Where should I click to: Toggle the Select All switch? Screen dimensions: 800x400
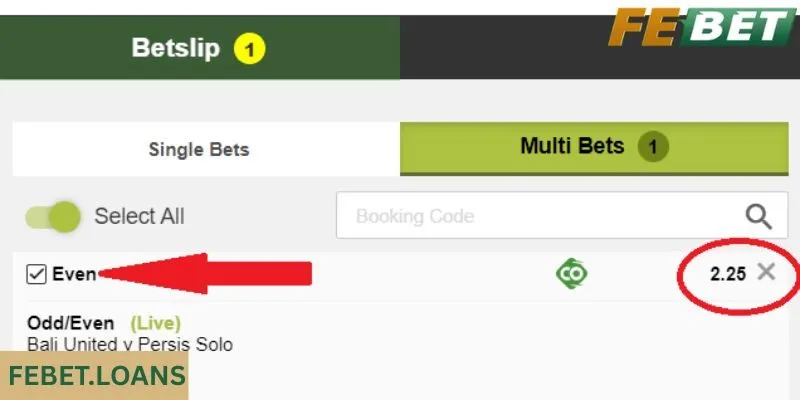[x=53, y=217]
